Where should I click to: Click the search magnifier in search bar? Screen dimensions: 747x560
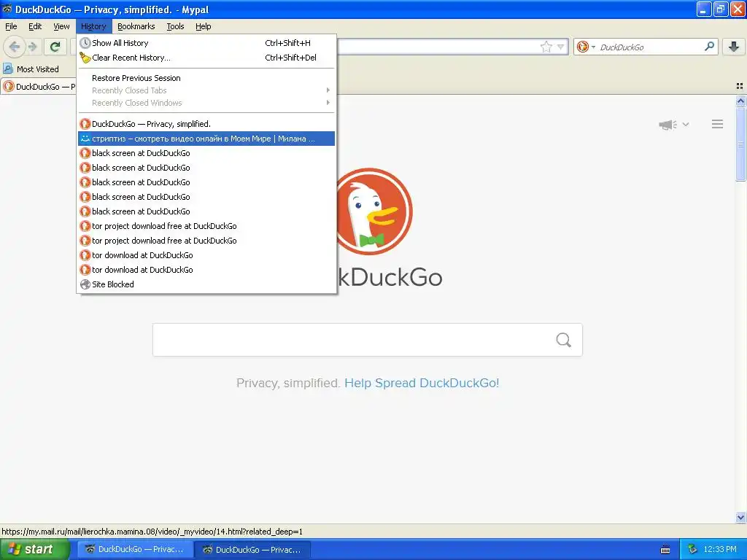click(709, 47)
